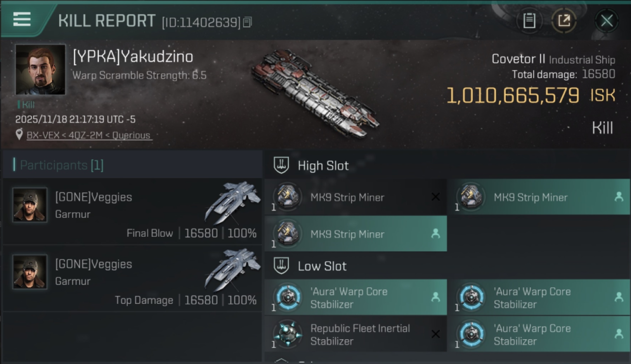Click the X marker on the Republic Fleet Inertial Stabilizer

[x=435, y=334]
